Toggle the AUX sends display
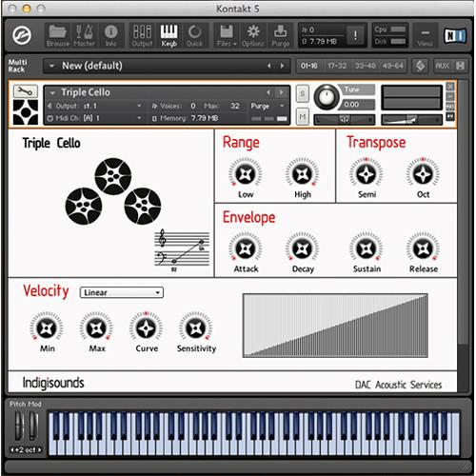 [442, 66]
